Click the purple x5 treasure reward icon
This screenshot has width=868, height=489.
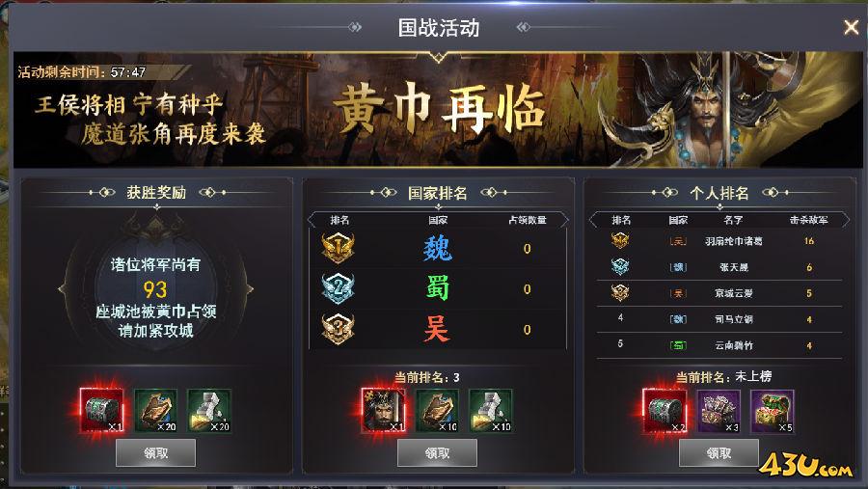[x=773, y=410]
